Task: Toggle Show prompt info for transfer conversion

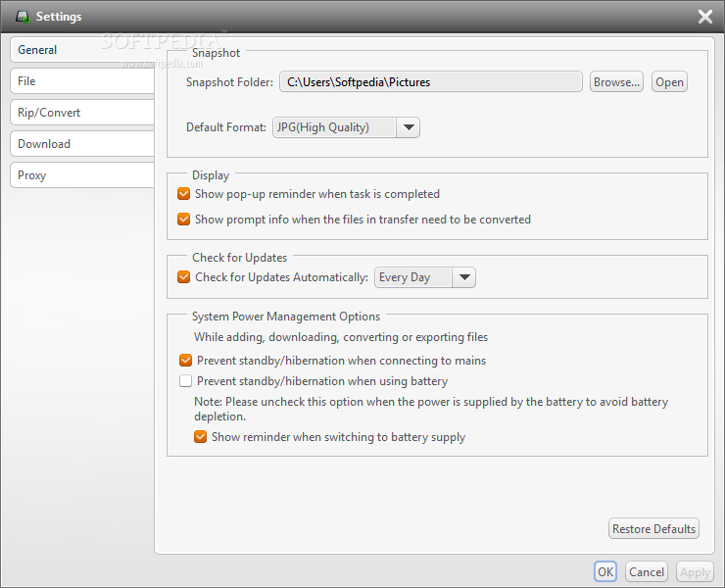Action: pyautogui.click(x=183, y=220)
